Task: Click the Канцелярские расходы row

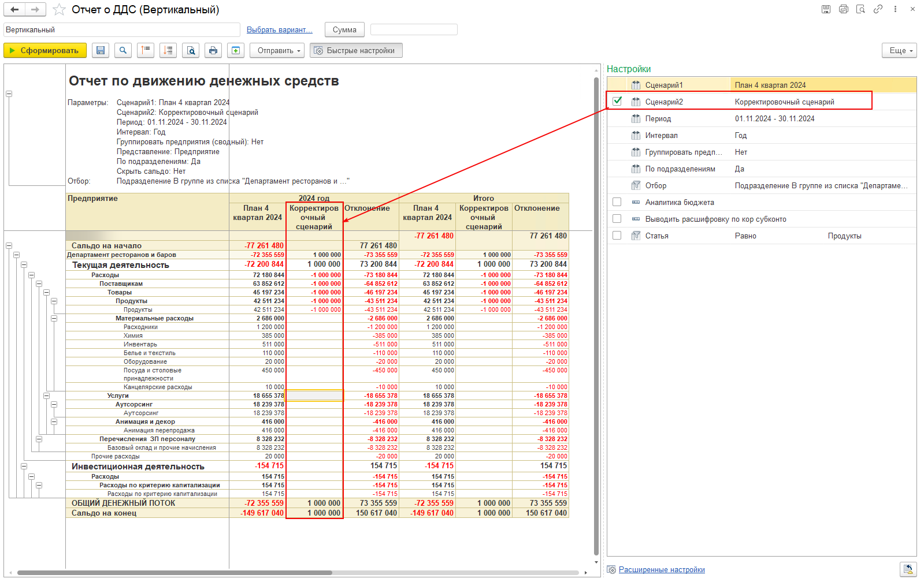Action: point(158,387)
